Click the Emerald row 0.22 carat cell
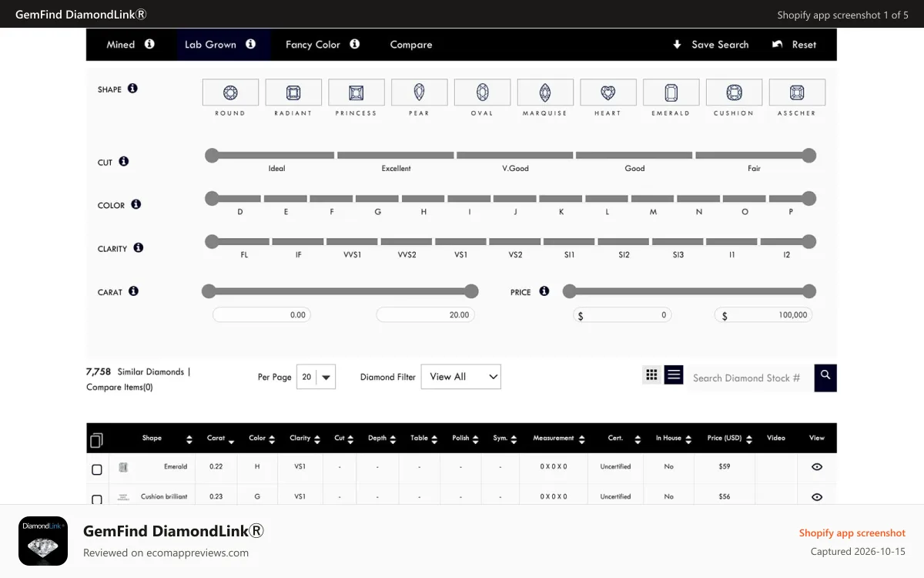924x578 pixels. click(x=216, y=467)
